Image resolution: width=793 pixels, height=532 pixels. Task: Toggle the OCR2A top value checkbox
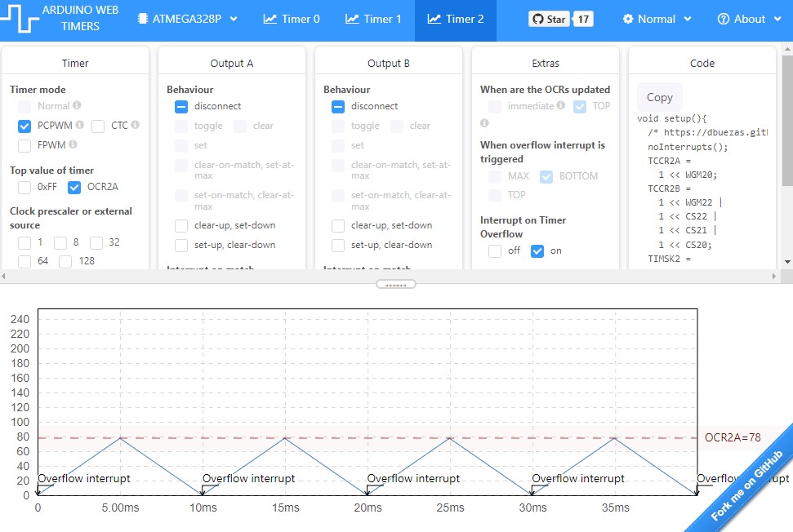(x=74, y=188)
